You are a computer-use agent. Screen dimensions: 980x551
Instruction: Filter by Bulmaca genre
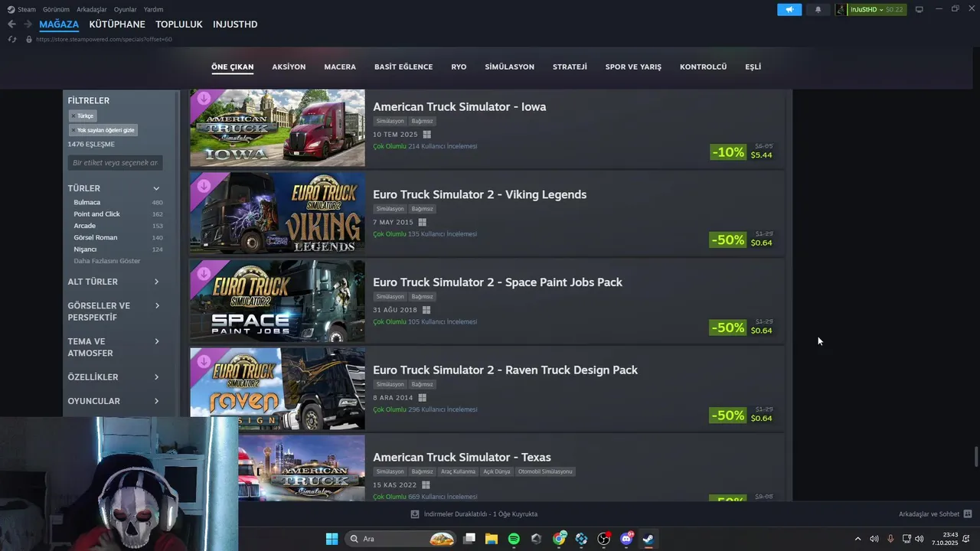87,203
